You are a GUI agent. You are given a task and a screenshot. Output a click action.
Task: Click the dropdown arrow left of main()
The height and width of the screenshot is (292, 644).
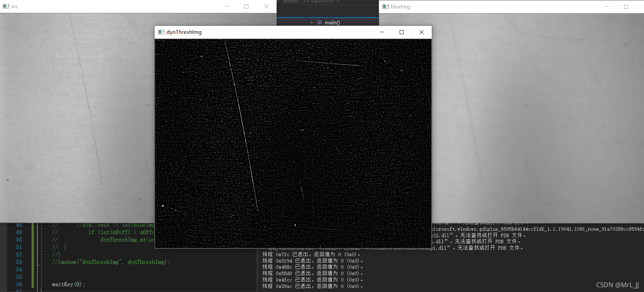click(x=312, y=23)
